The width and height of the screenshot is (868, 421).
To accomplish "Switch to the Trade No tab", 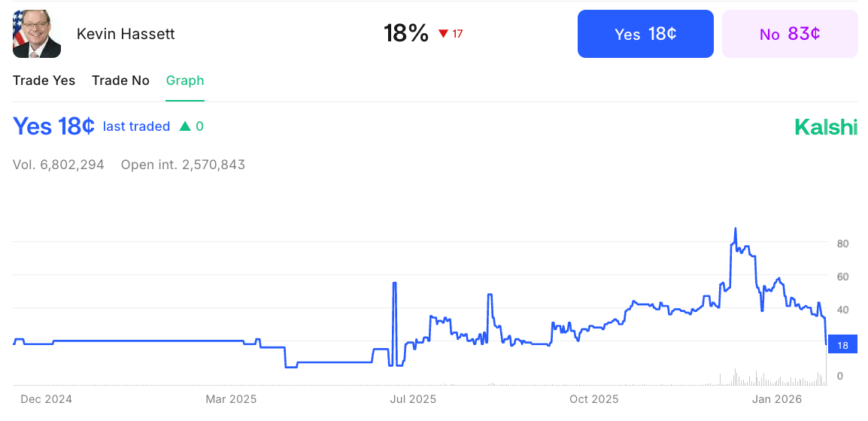I will (120, 80).
